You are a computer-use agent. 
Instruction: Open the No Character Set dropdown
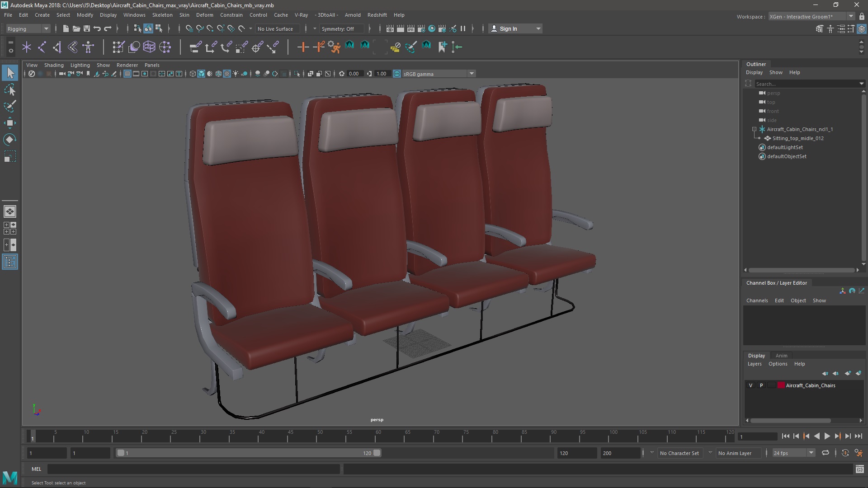point(679,453)
